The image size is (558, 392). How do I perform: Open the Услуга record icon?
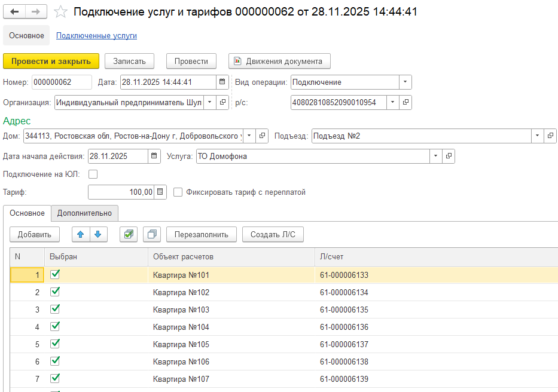449,156
